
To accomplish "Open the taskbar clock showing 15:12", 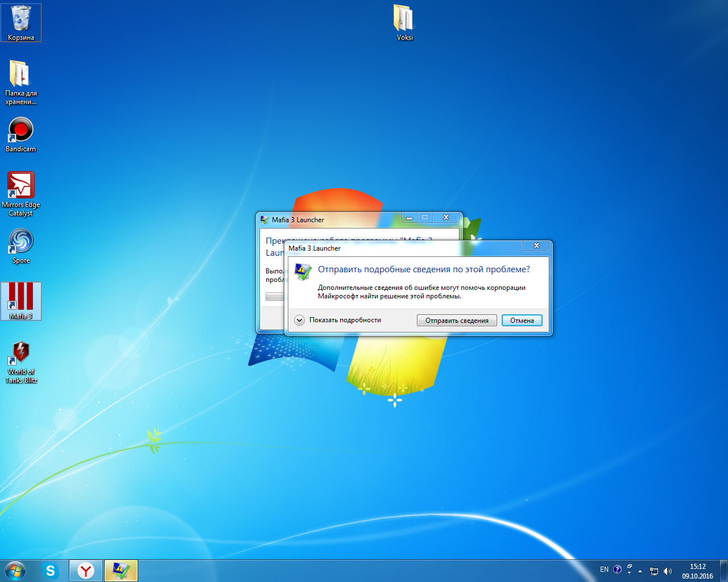I will tap(697, 571).
